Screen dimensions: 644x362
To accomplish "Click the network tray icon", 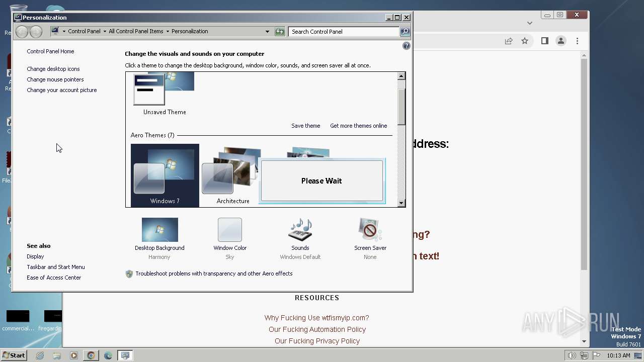I will pos(584,355).
